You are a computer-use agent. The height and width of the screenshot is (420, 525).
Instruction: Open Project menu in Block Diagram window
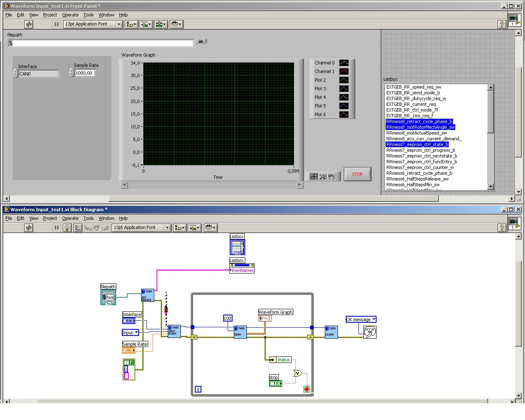coord(50,218)
